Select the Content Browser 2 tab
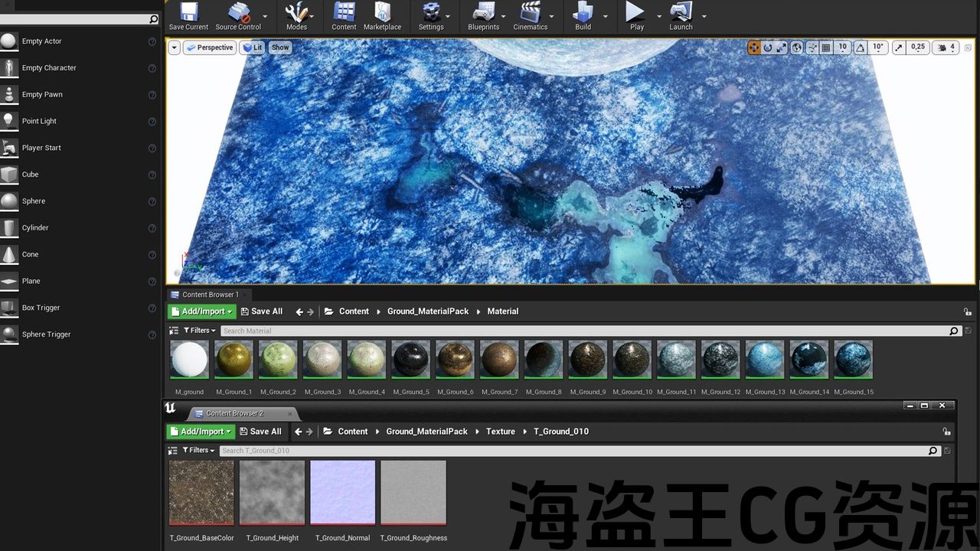This screenshot has width=980, height=551. click(x=234, y=413)
